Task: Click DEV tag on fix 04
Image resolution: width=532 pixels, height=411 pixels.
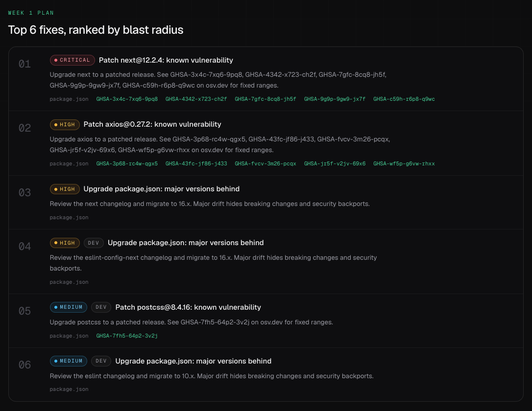Action: coord(94,243)
